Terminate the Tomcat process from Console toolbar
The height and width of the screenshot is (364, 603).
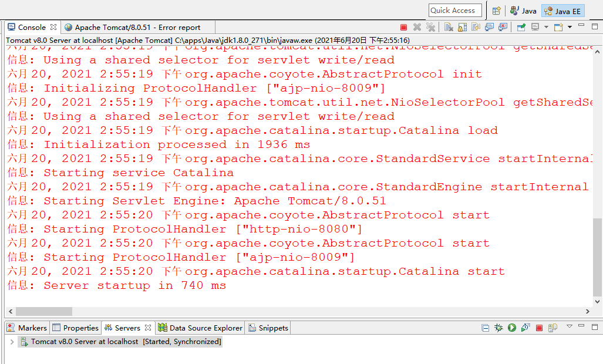click(403, 27)
